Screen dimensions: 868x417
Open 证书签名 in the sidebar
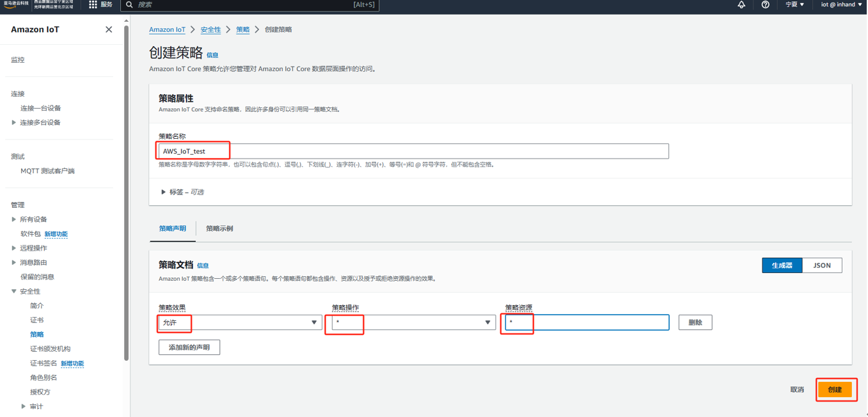pyautogui.click(x=43, y=363)
